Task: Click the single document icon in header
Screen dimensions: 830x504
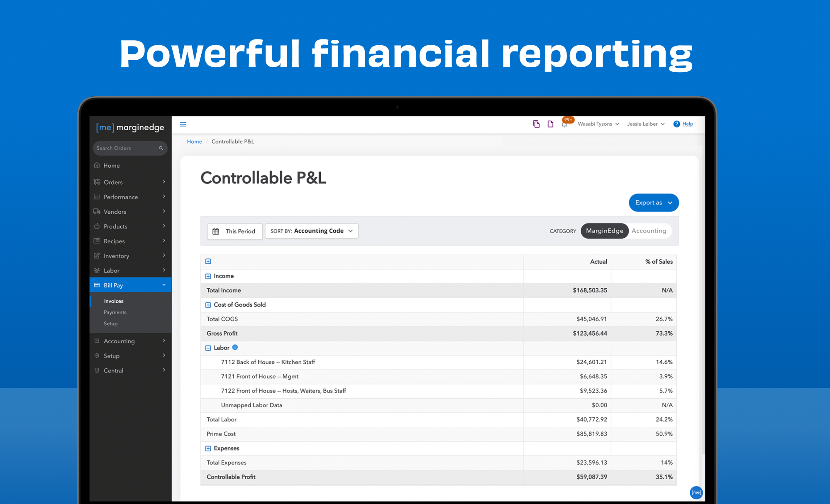Action: (x=550, y=124)
